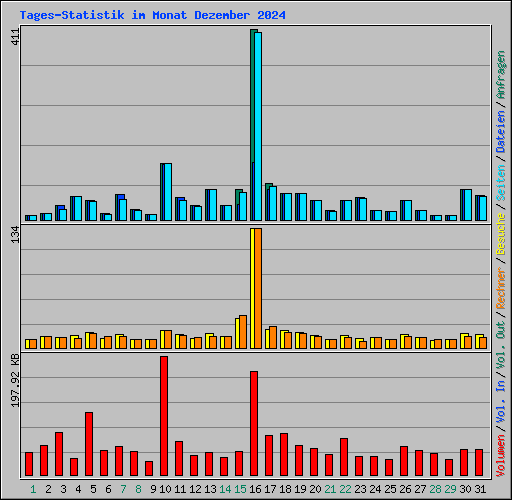Click day label '3' on the x-axis
This screenshot has height=500, width=512.
pyautogui.click(x=63, y=489)
